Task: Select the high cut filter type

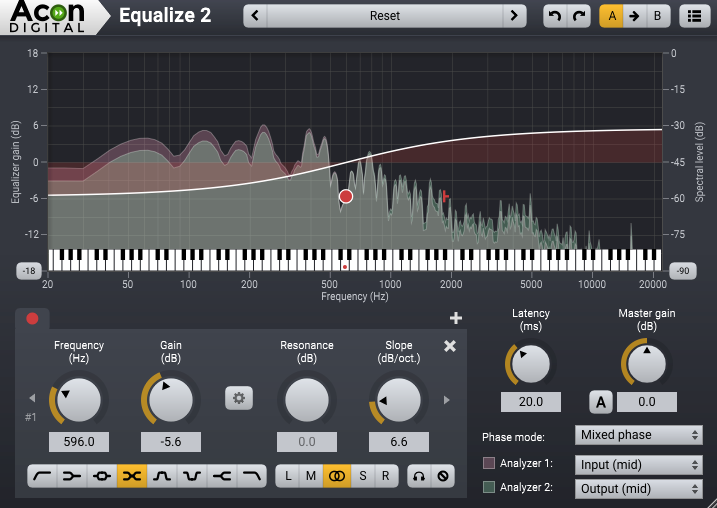Action: [x=251, y=476]
